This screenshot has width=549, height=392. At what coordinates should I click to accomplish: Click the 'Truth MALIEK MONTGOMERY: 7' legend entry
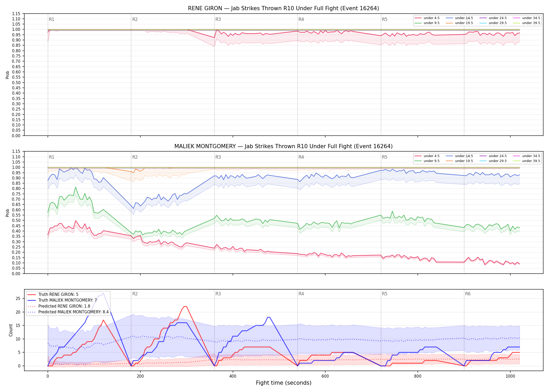(x=62, y=300)
